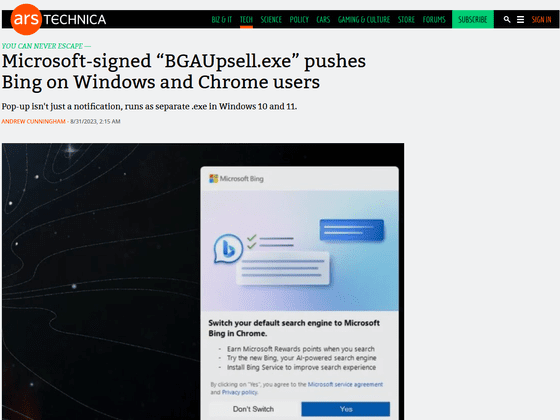Click the Microsoft Bing logo in popup
Image resolution: width=560 pixels, height=420 pixels.
(236, 179)
